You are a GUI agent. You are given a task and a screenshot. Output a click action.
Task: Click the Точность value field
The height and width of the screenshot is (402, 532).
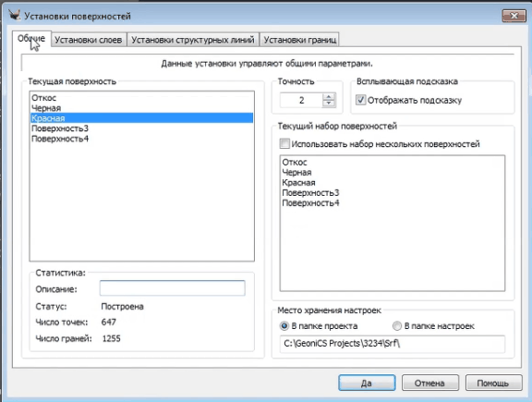point(301,100)
